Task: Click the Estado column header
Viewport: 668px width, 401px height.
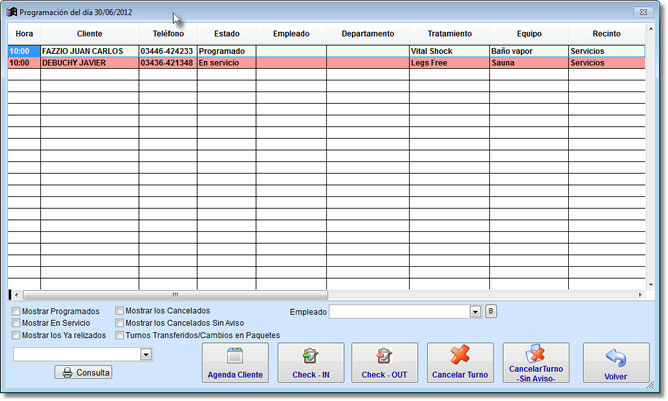Action: click(227, 34)
